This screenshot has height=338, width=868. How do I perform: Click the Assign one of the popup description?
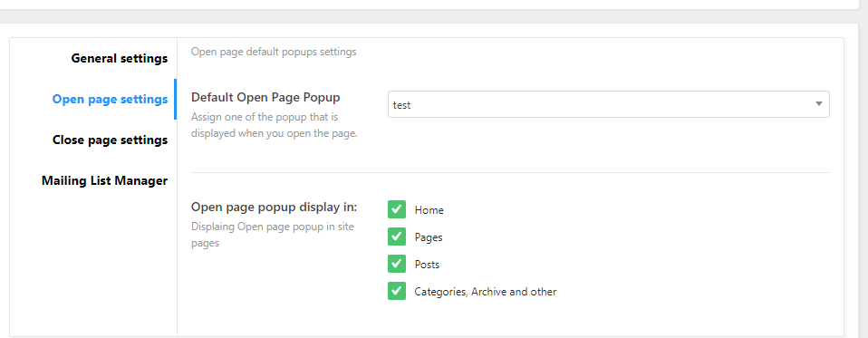pyautogui.click(x=274, y=126)
